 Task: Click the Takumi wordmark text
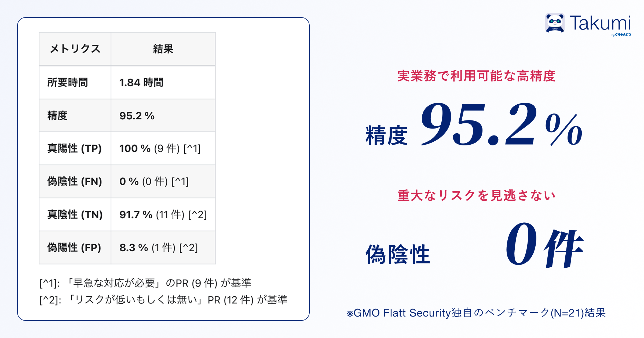click(x=600, y=23)
